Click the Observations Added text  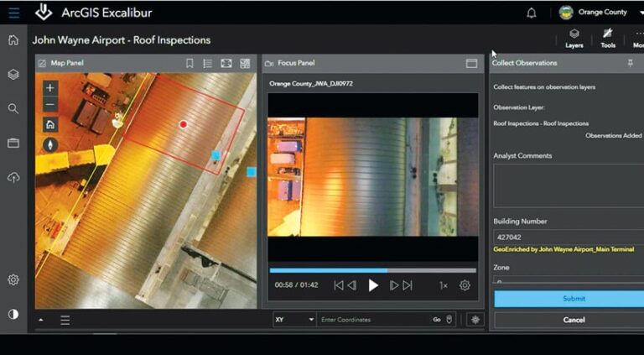pyautogui.click(x=614, y=135)
